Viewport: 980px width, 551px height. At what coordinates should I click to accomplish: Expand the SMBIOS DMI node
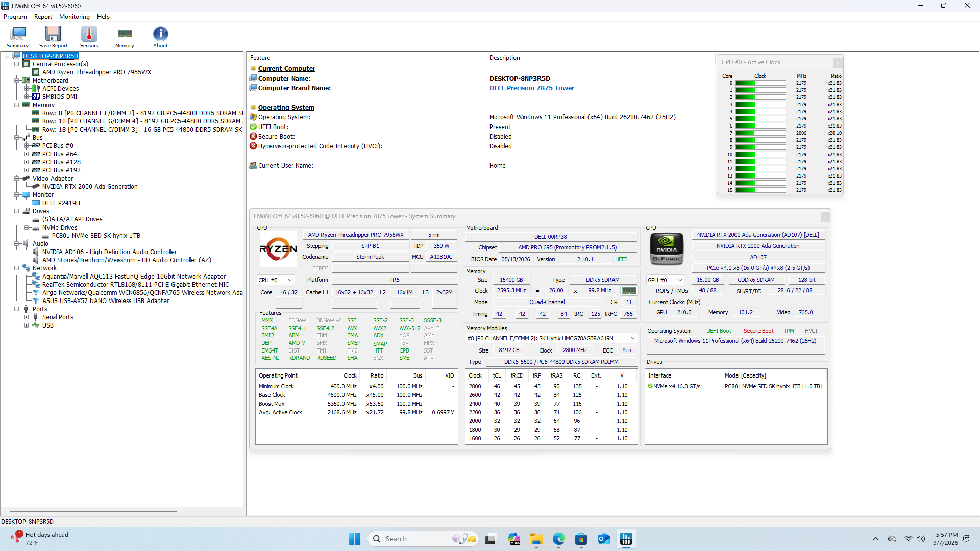pos(27,97)
